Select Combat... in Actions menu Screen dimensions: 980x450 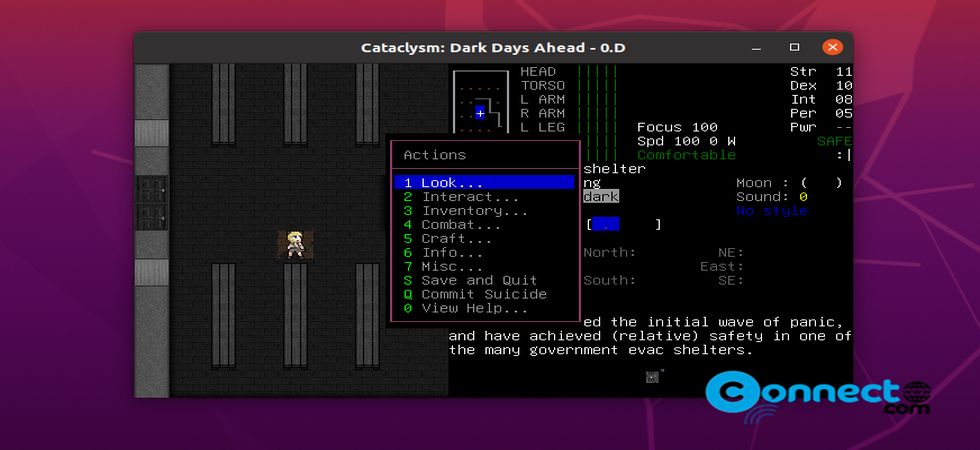451,224
